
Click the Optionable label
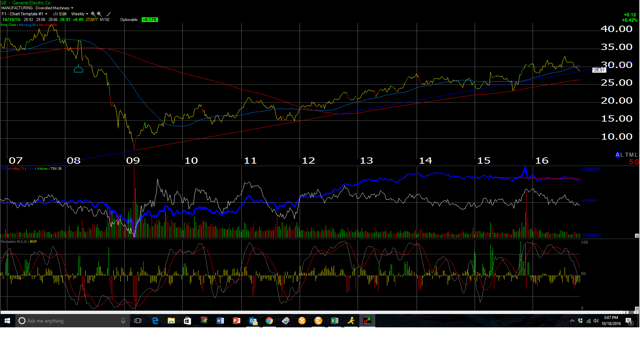(x=129, y=20)
